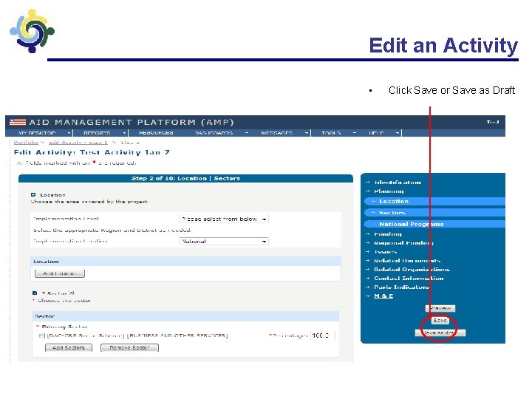
Task: Go back via Edit Activity Step 1 breadcrumb
Action: 78,143
